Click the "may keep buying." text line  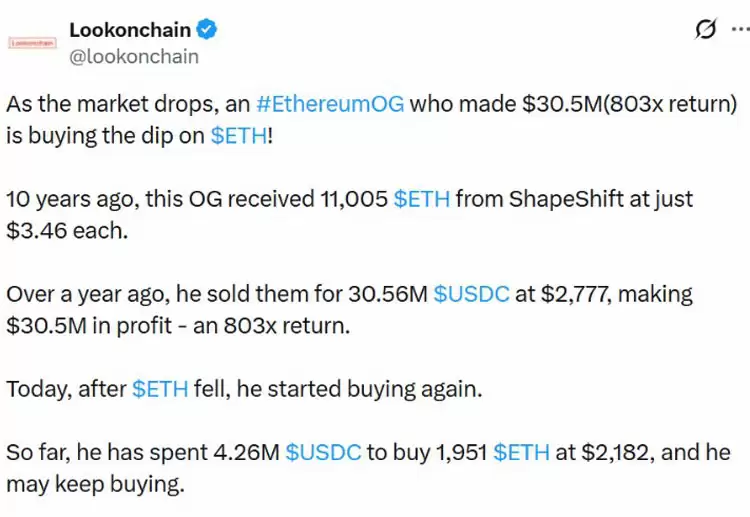95,484
